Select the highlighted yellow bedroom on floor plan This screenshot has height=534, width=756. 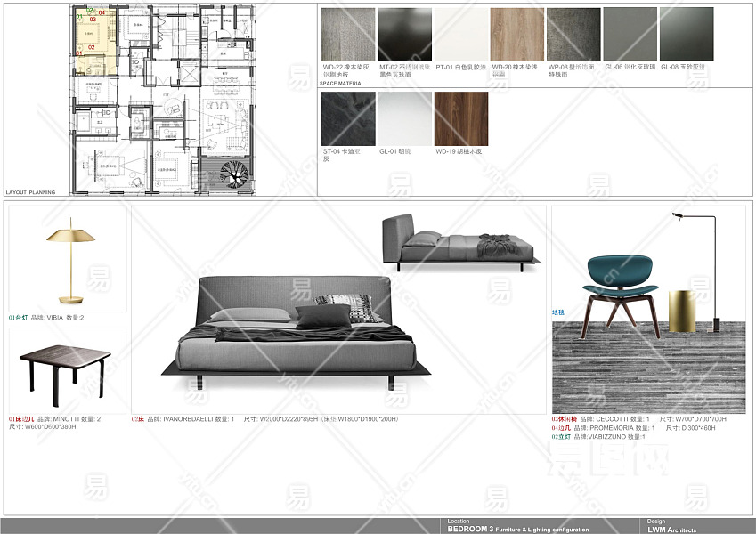tap(95, 42)
